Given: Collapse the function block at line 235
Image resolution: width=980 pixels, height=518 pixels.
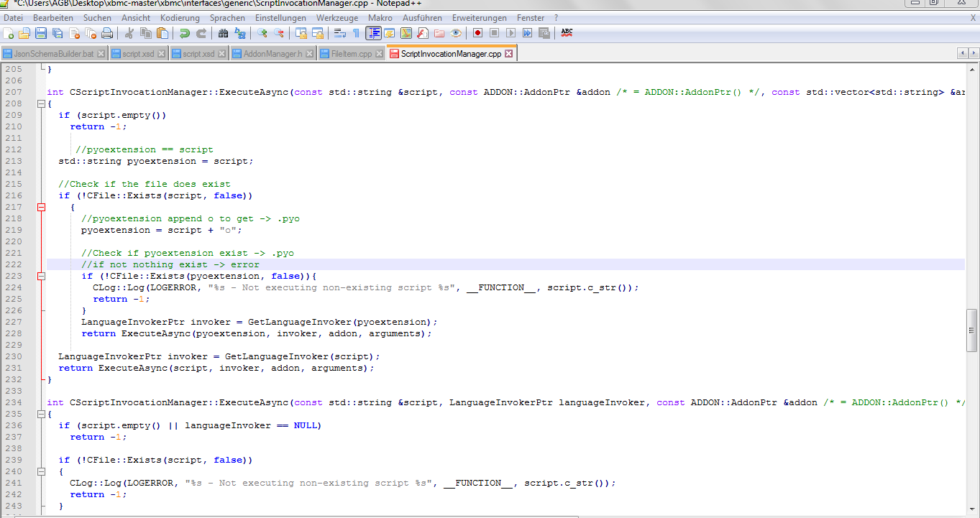Looking at the screenshot, I should tap(40, 414).
